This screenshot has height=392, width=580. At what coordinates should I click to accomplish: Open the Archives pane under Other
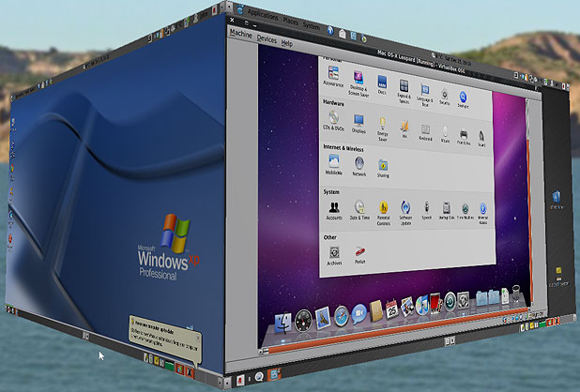[x=334, y=256]
